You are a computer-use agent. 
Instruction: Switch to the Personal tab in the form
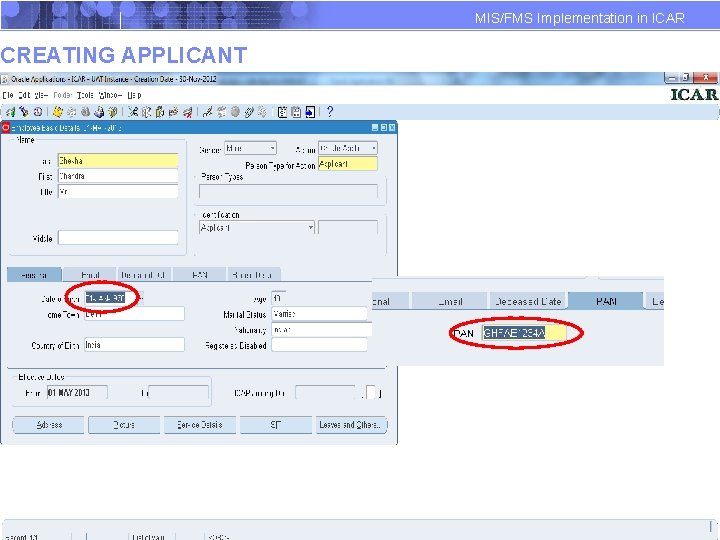coord(34,275)
